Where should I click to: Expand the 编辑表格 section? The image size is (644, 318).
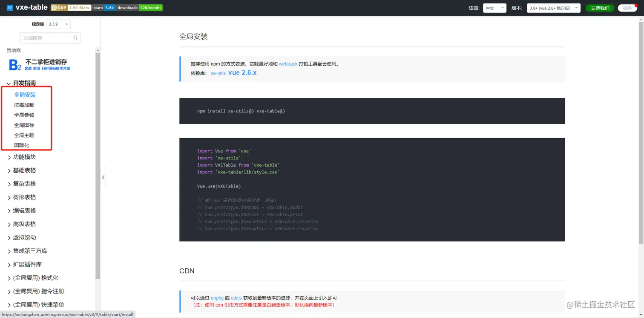click(22, 211)
